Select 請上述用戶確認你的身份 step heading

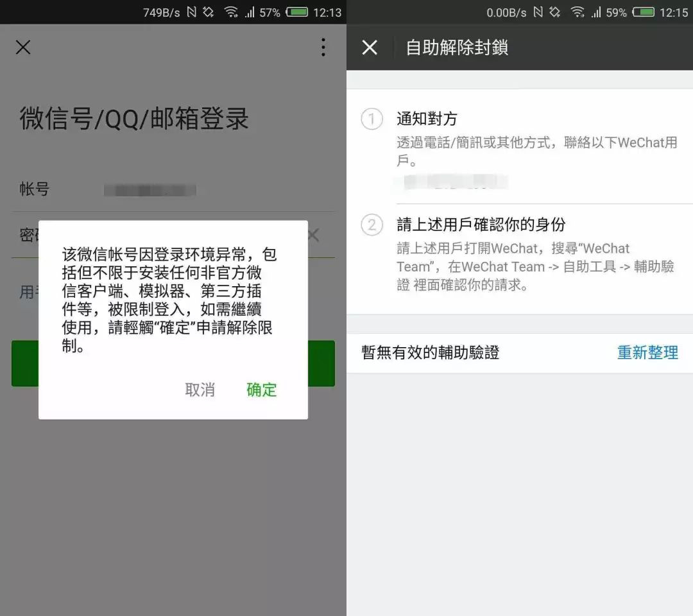point(481,225)
